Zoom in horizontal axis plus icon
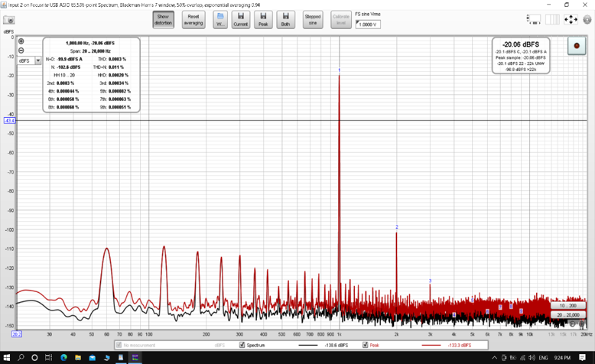 tap(582, 324)
